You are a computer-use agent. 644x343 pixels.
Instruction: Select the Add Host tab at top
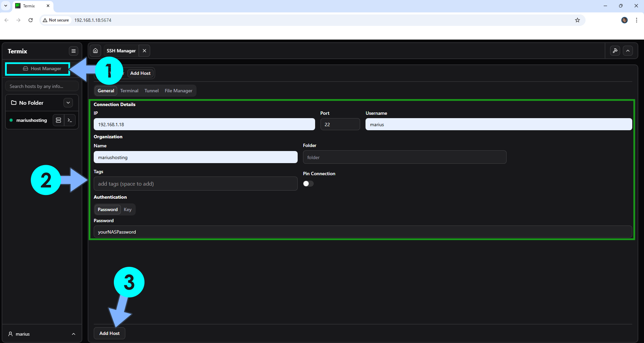click(140, 73)
